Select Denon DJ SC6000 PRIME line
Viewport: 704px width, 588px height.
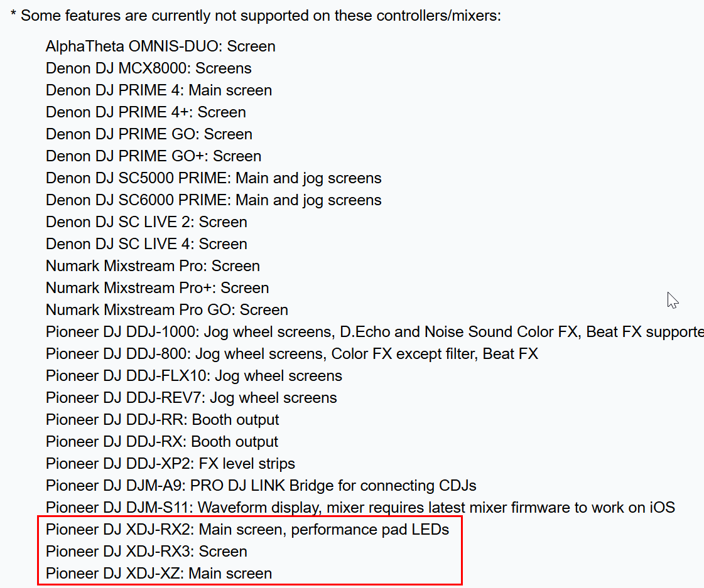coord(214,200)
